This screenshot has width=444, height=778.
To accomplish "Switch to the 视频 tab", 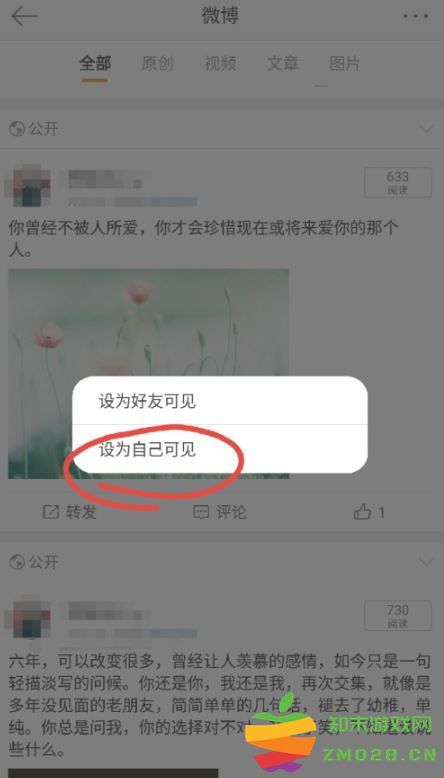I will (220, 64).
